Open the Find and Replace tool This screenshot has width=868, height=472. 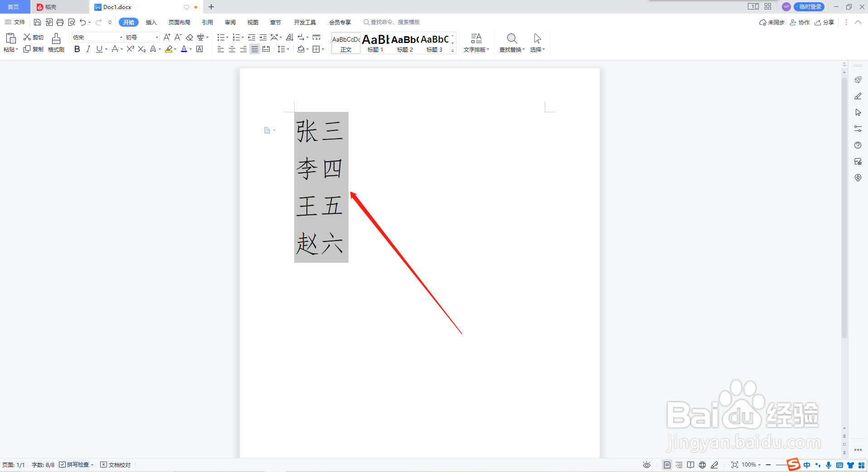[x=511, y=43]
